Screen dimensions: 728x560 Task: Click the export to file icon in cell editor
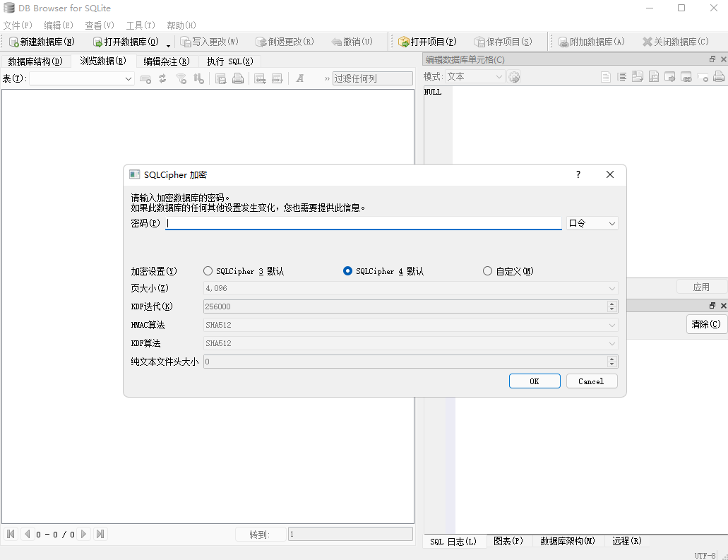[x=654, y=77]
